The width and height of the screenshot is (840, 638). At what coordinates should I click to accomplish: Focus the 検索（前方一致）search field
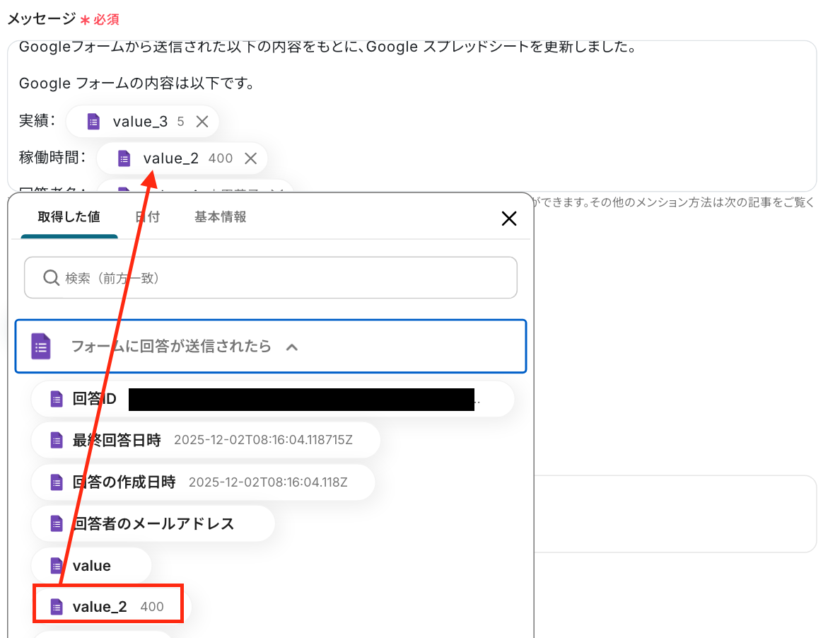(271, 277)
